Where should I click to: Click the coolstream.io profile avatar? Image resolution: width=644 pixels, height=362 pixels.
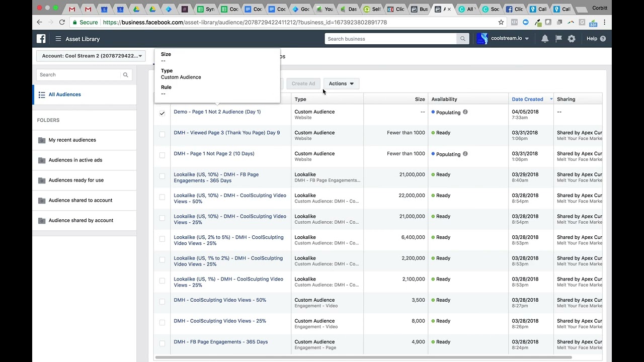(x=482, y=39)
